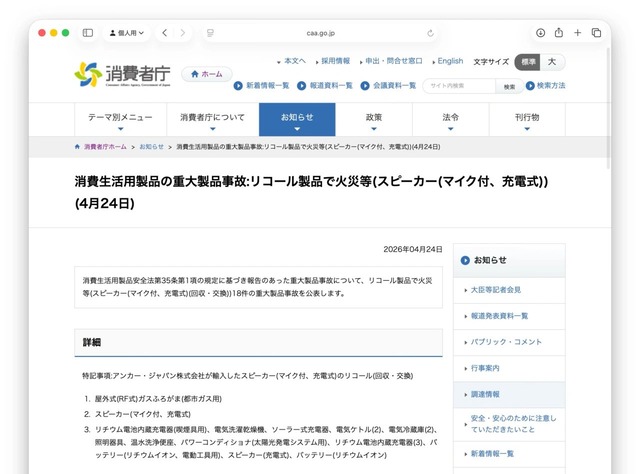Click breadcrumb 消費者庁ホーム

(x=105, y=147)
